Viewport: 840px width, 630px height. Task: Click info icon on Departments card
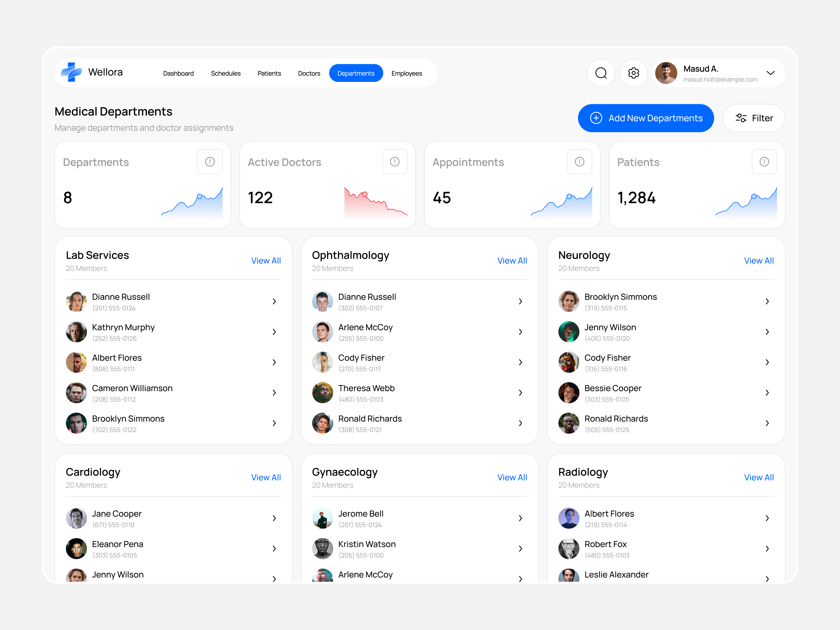pyautogui.click(x=210, y=162)
